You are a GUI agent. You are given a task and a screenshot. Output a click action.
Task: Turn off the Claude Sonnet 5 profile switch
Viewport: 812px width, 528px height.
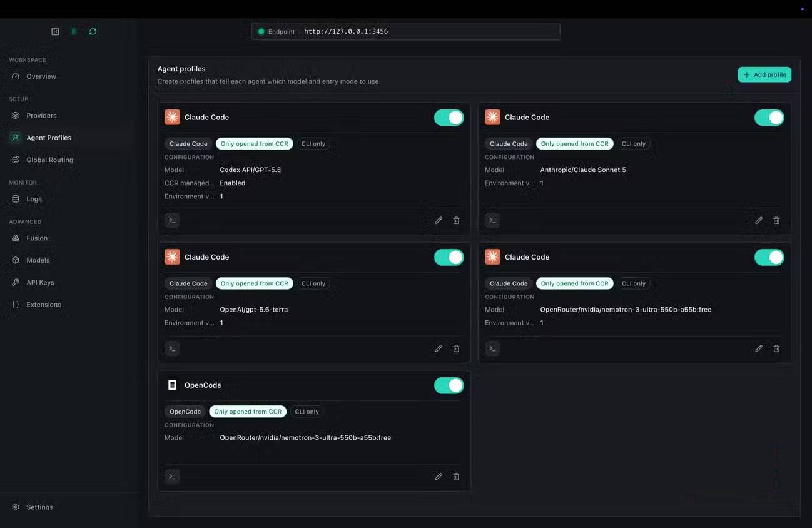tap(769, 117)
